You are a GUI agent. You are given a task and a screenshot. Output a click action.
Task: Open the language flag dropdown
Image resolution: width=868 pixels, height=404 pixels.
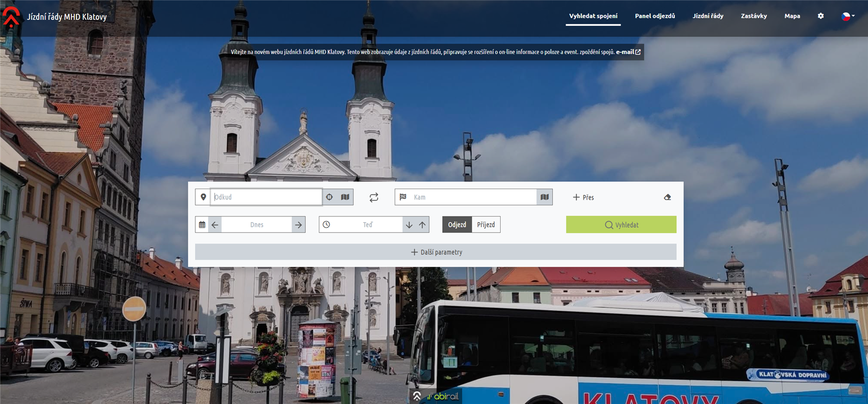tap(847, 16)
